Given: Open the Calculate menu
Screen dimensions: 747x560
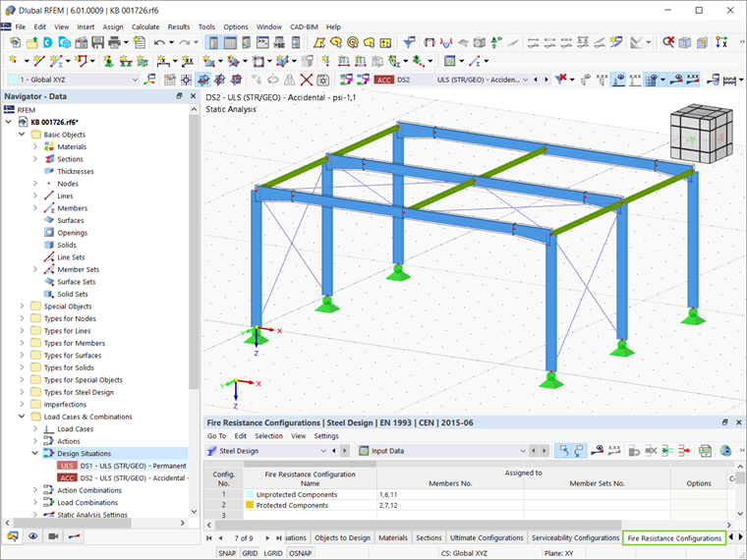Looking at the screenshot, I should click(x=145, y=27).
